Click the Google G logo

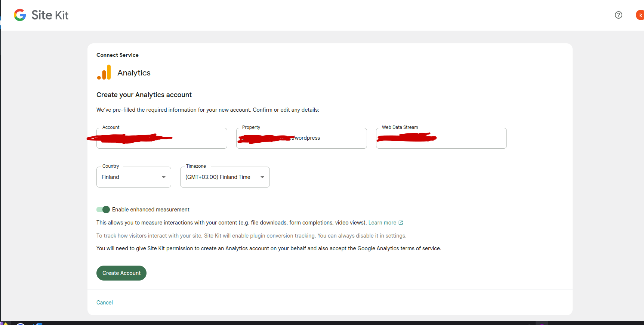click(x=20, y=15)
